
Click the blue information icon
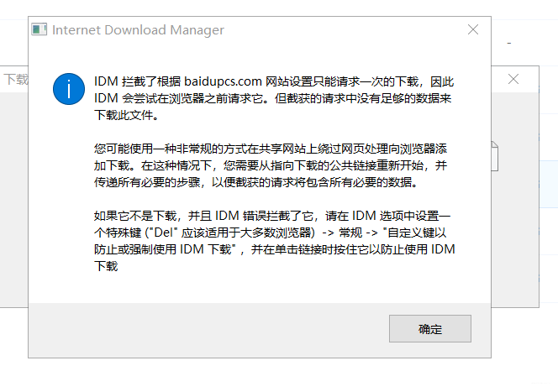coord(69,89)
